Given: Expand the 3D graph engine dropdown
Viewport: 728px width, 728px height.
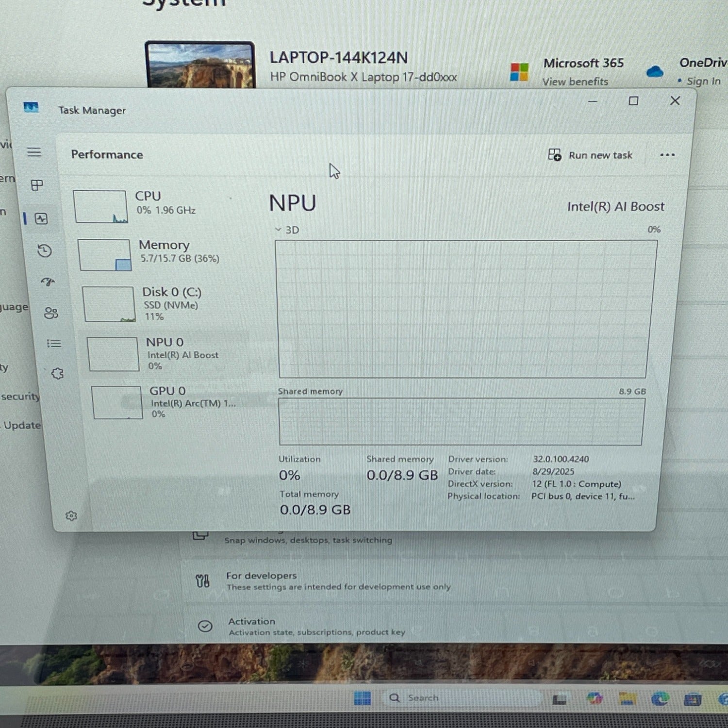Looking at the screenshot, I should click(287, 230).
